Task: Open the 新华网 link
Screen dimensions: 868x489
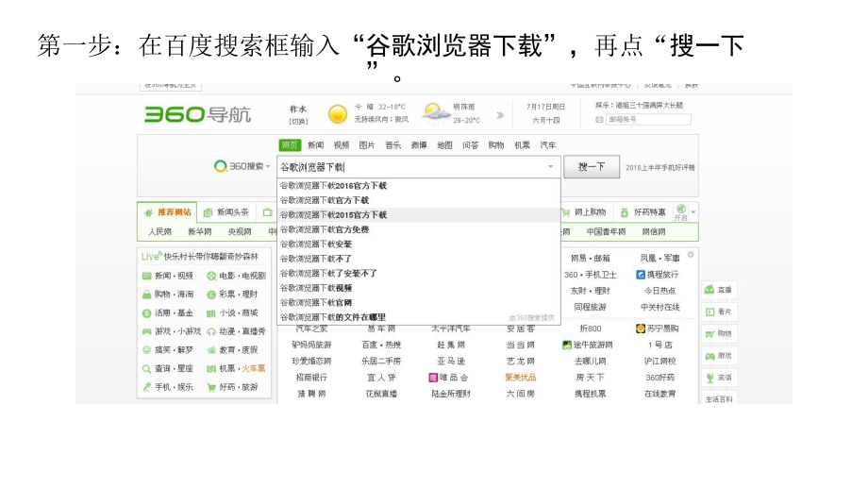Action: pos(199,232)
